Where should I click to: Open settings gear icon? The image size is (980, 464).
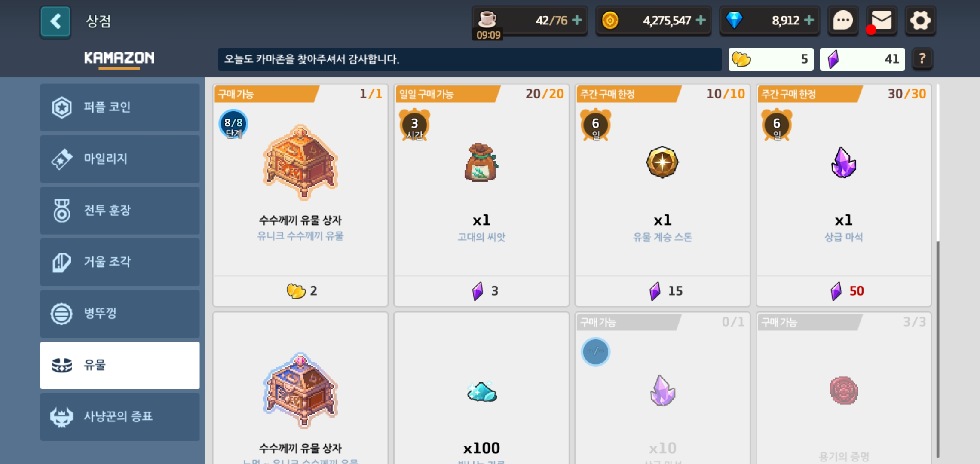tap(920, 21)
